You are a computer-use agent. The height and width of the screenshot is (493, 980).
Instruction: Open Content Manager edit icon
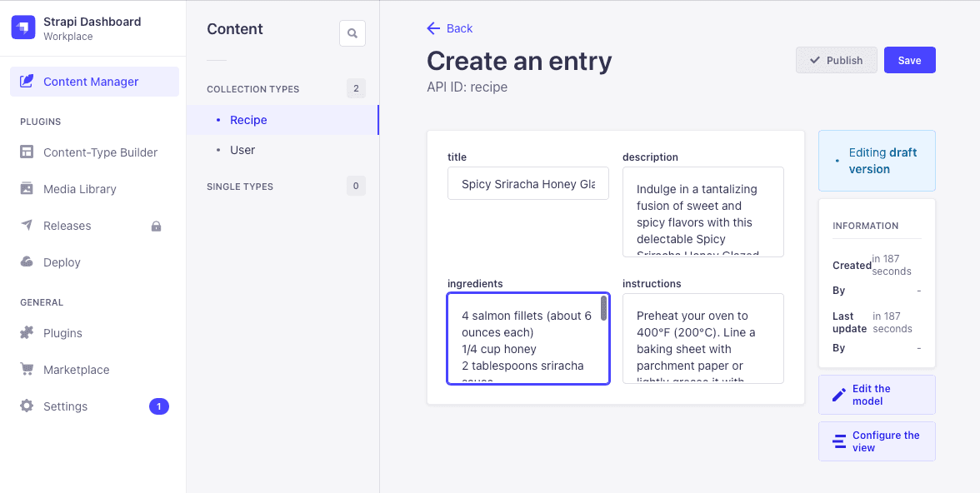[x=27, y=82]
